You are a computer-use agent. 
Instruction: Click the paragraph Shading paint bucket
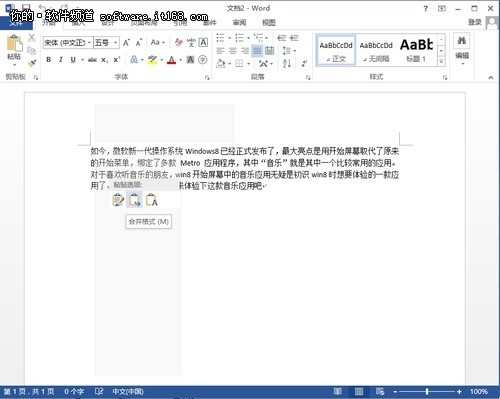pyautogui.click(x=221, y=63)
